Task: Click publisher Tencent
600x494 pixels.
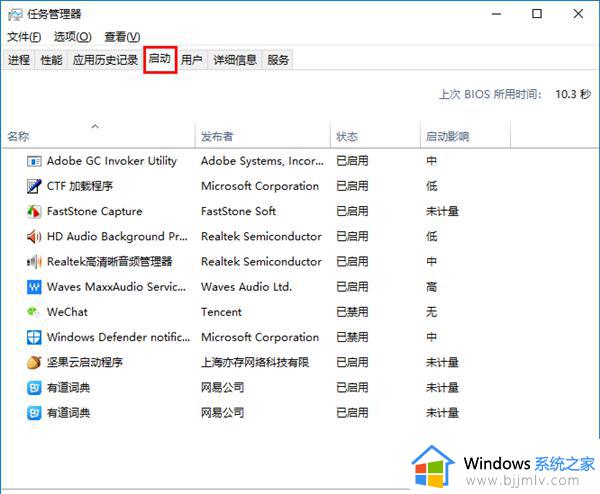Action: 221,312
